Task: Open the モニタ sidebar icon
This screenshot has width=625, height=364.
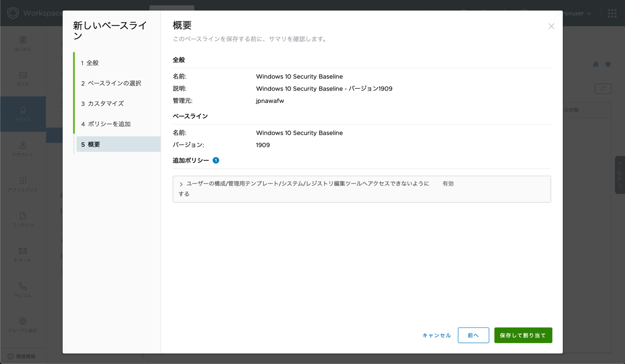Action: tap(23, 75)
